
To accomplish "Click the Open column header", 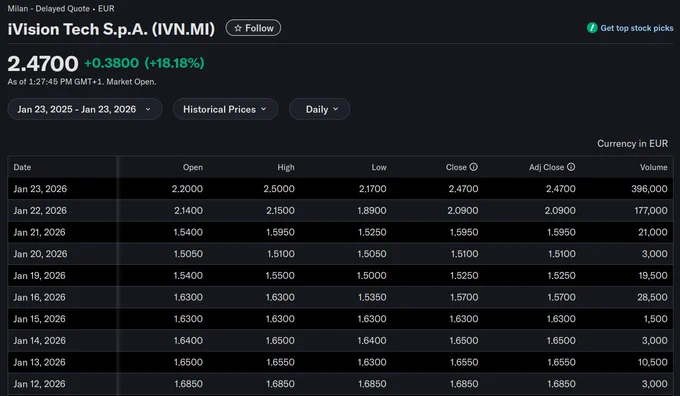I will [x=193, y=167].
